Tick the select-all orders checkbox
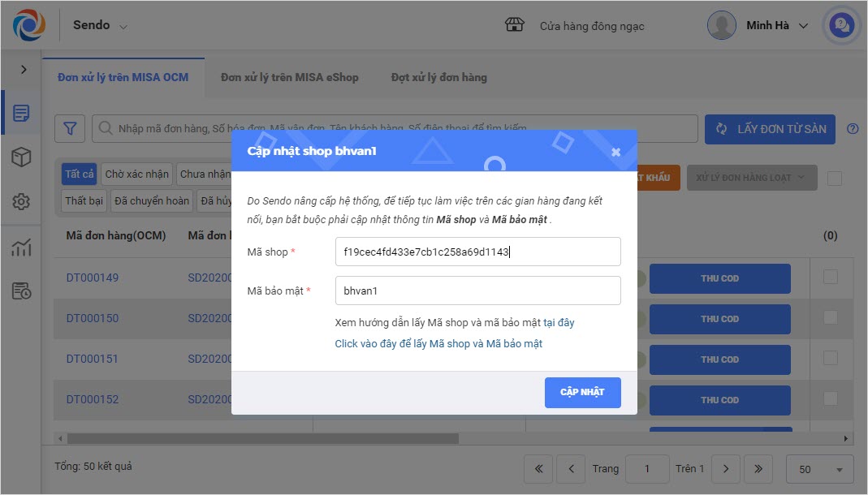This screenshot has width=868, height=495. pyautogui.click(x=834, y=178)
